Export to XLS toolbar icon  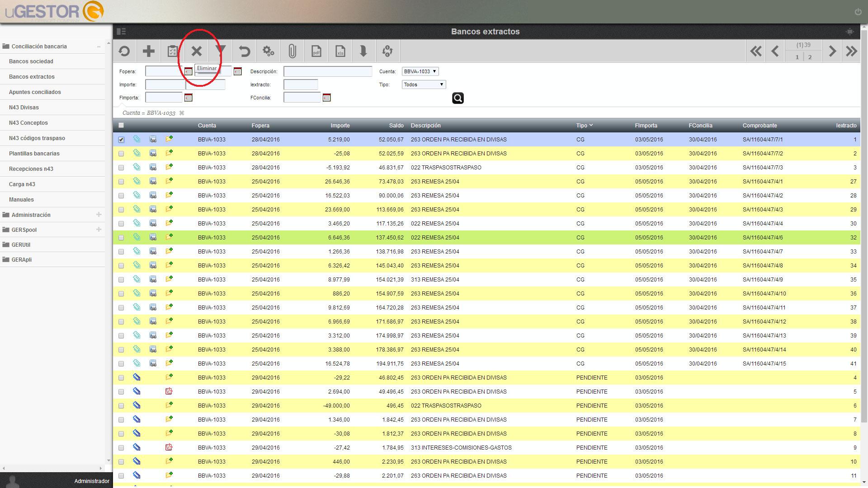pyautogui.click(x=340, y=51)
